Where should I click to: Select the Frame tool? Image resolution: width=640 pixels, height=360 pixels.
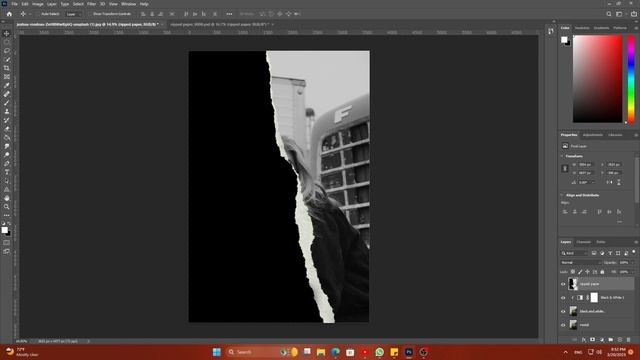point(7,77)
